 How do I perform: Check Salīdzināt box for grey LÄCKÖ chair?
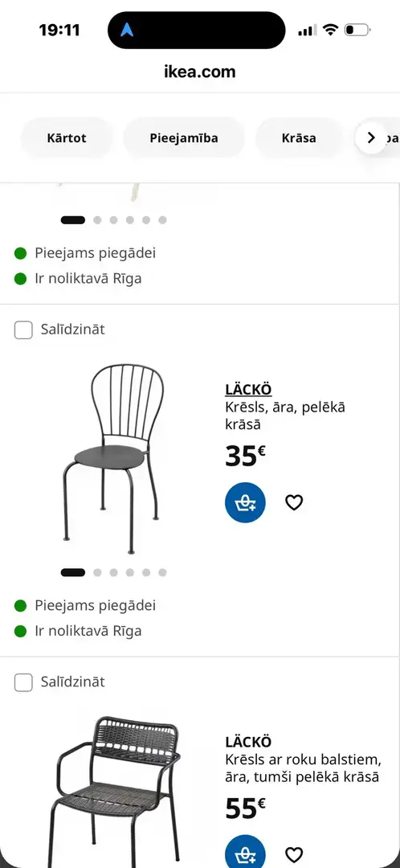(x=23, y=330)
